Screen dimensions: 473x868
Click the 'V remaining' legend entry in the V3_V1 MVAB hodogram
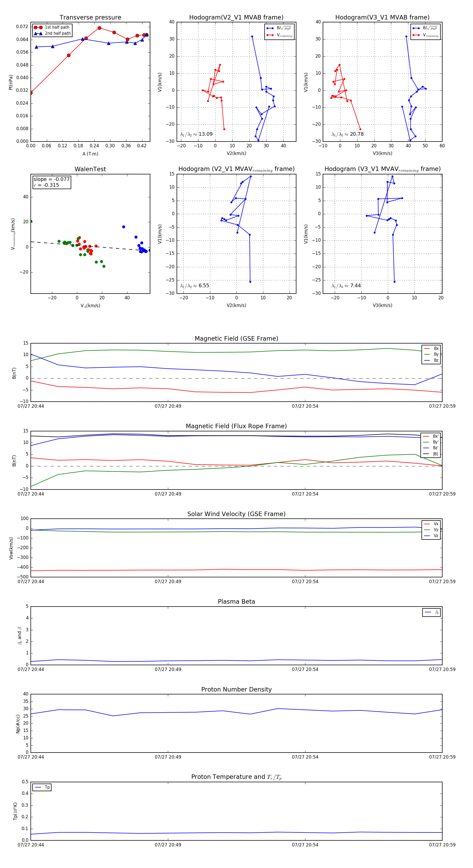[x=425, y=35]
